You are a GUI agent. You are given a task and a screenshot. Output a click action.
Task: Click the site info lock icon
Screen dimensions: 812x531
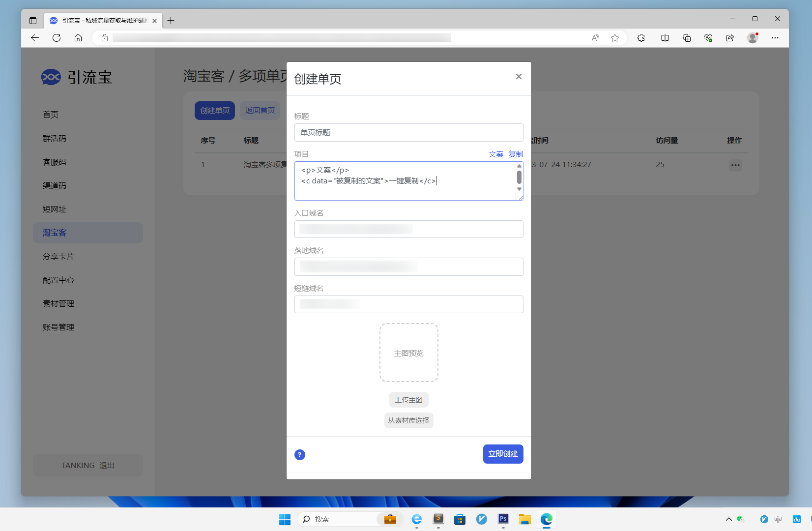pos(104,38)
